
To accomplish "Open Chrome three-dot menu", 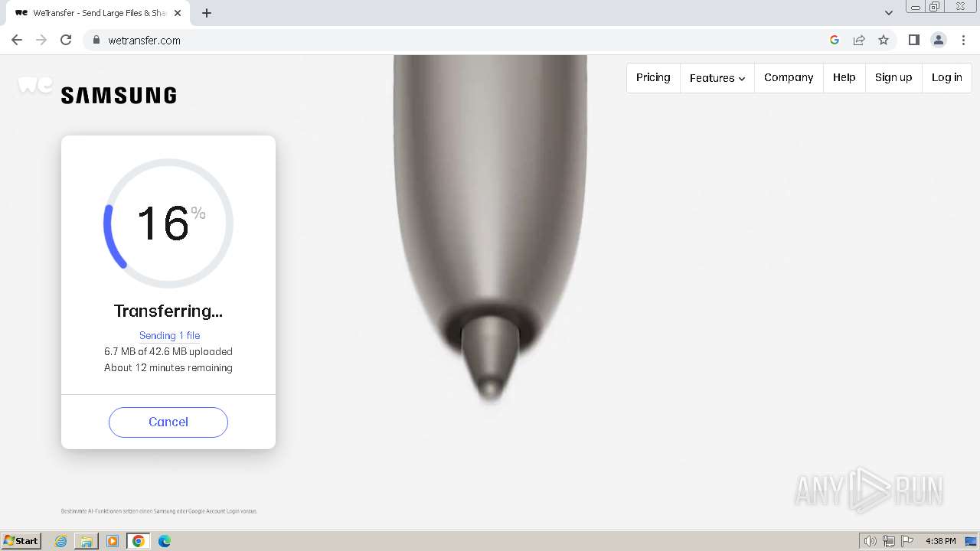I will coord(964,40).
